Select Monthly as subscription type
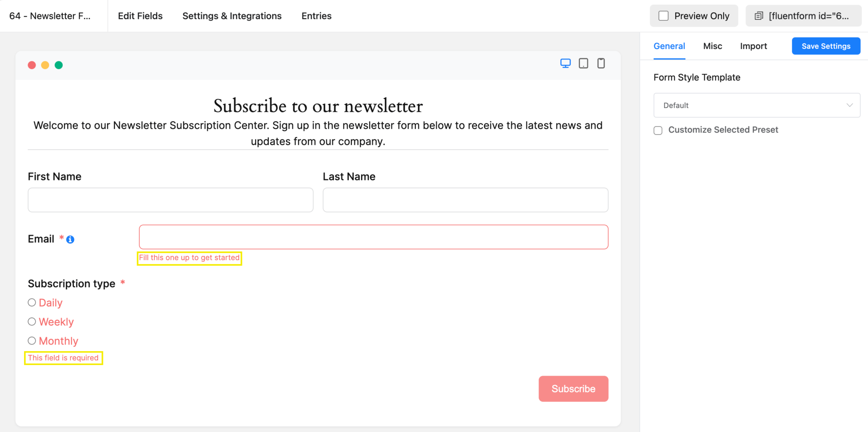This screenshot has width=868, height=432. click(x=31, y=340)
